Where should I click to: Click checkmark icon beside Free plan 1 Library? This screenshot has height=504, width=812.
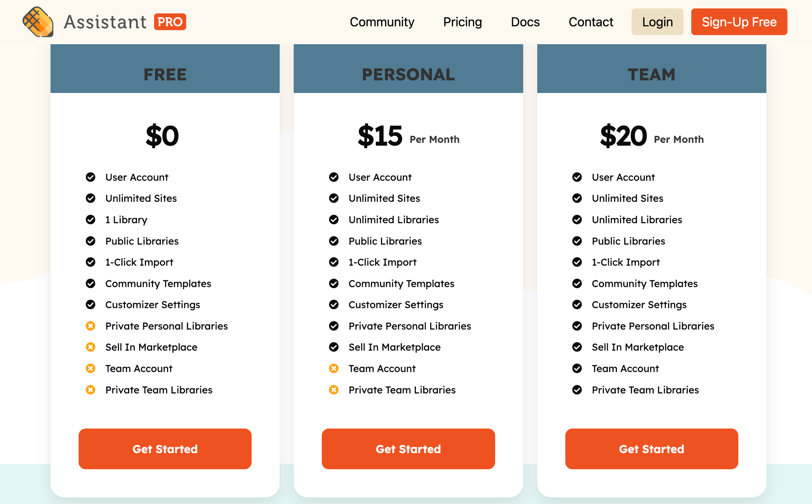[91, 220]
